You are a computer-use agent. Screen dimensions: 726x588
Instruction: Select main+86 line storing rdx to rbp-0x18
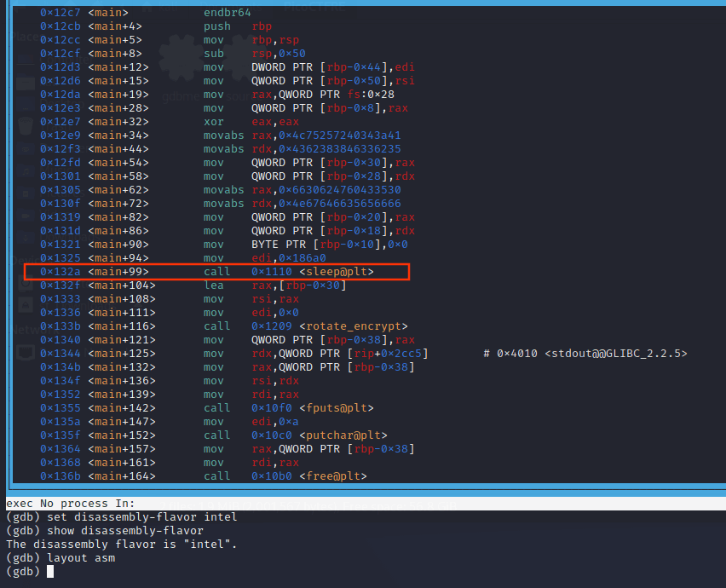(228, 231)
